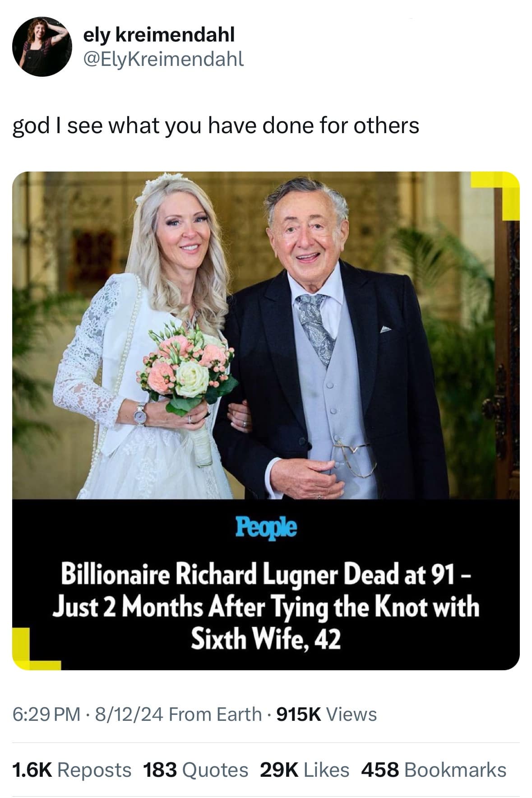The height and width of the screenshot is (798, 532).
Task: Click the black headline banner area
Action: coord(266,585)
